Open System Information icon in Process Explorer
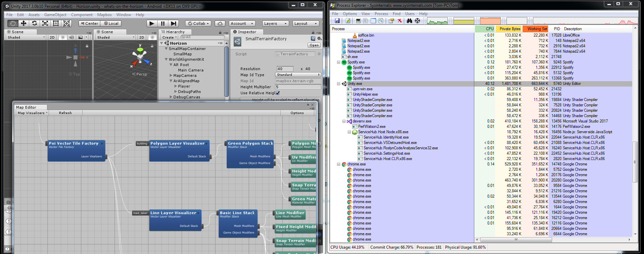Screen dimensions: 644x254 [358, 21]
